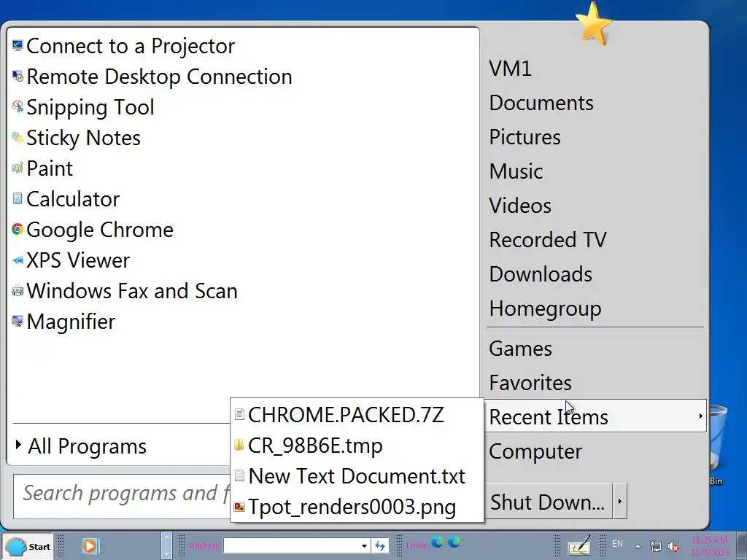
Task: Open the media player taskbar icon
Action: point(90,545)
